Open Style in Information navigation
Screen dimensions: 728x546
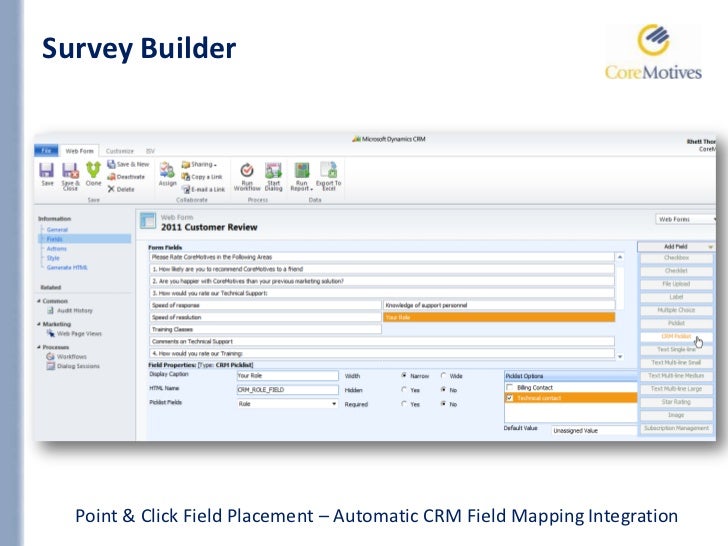click(53, 258)
